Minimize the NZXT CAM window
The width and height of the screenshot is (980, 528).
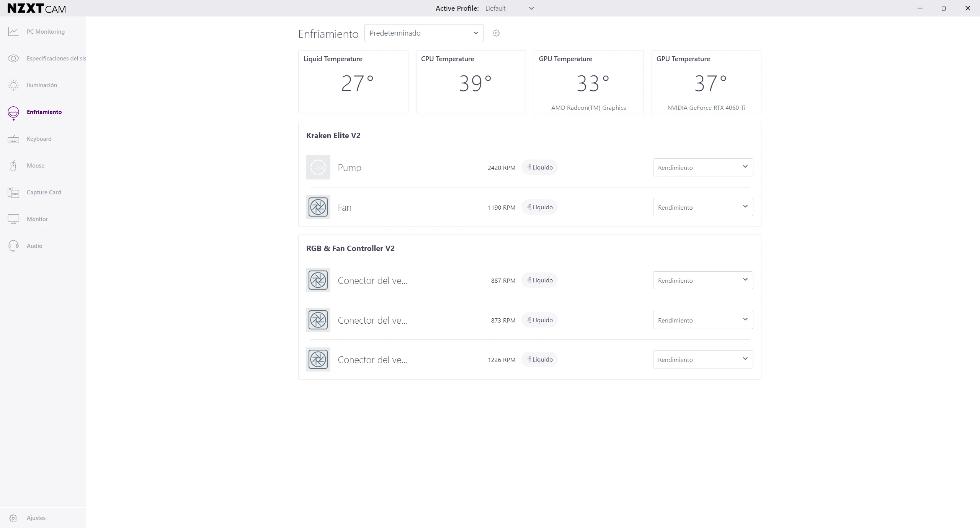coord(920,8)
